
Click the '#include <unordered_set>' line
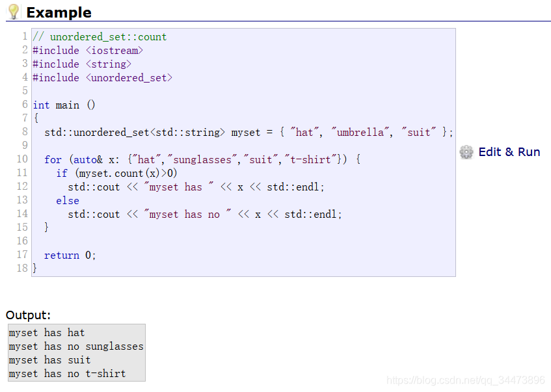point(102,77)
